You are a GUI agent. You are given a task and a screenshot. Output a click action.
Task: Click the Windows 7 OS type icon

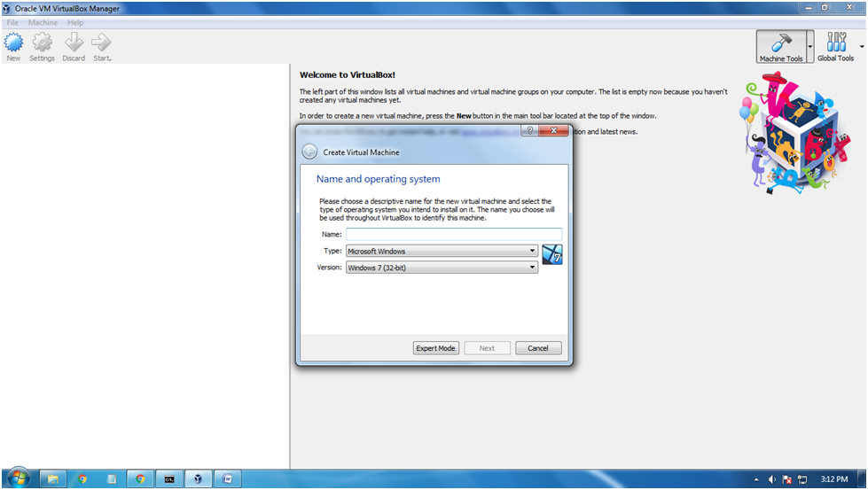point(551,254)
